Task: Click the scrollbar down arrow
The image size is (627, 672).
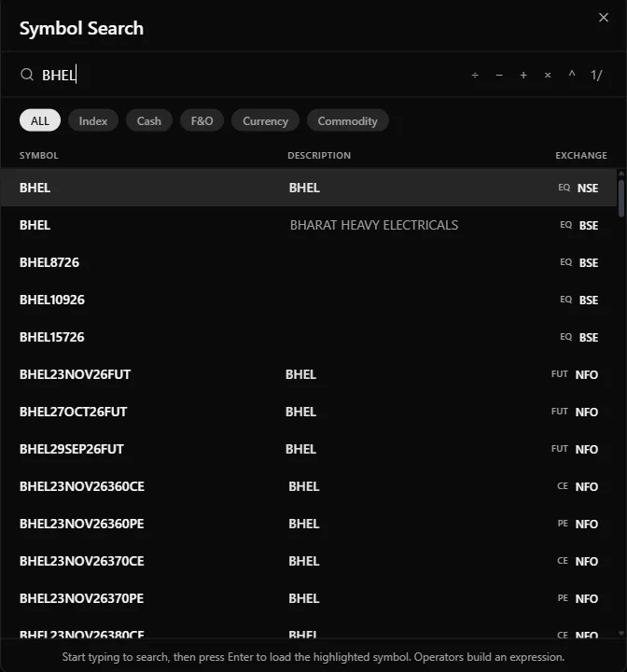Action: pyautogui.click(x=621, y=633)
